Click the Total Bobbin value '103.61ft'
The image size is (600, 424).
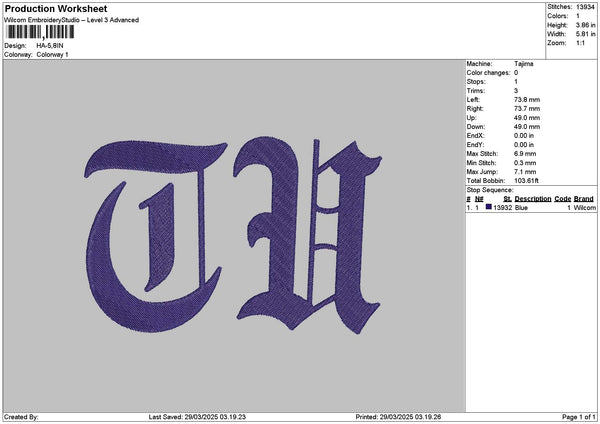(x=527, y=181)
